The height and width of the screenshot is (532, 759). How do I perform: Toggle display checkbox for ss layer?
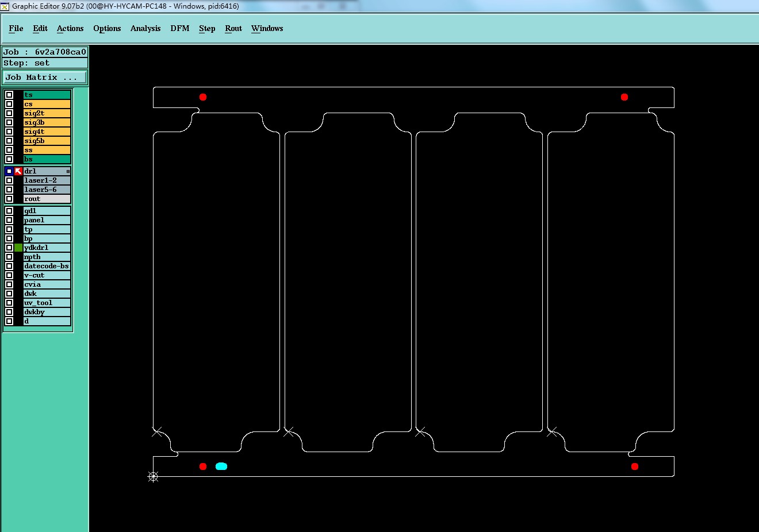pyautogui.click(x=9, y=150)
